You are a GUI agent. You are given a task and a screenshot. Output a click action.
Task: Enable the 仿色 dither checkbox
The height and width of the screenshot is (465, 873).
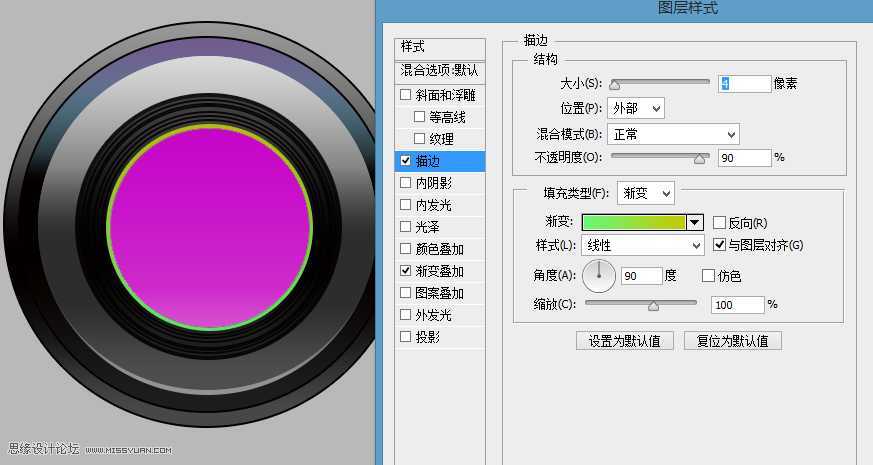click(709, 276)
